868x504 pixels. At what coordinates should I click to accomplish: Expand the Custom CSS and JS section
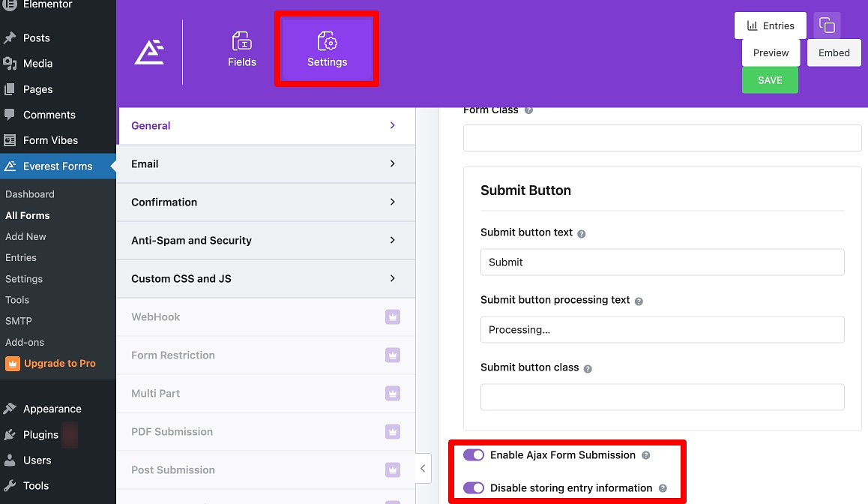[266, 278]
